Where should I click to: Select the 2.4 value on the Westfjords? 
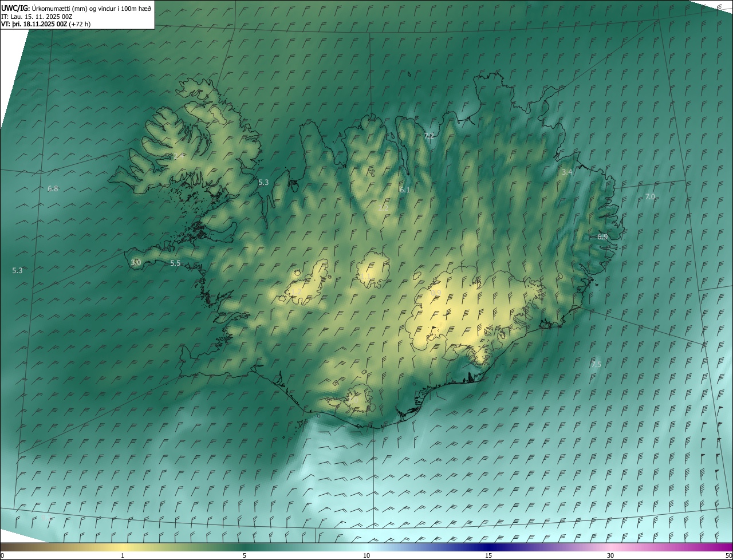178,156
